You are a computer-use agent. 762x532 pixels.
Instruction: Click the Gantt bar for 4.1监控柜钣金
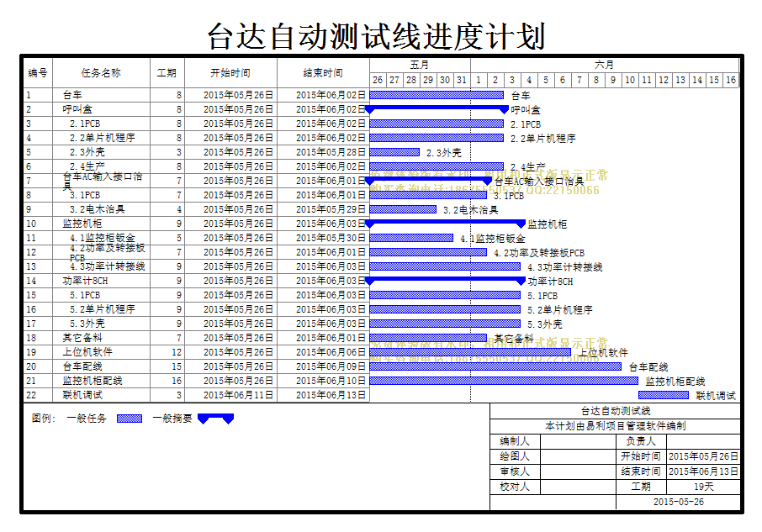pyautogui.click(x=411, y=238)
